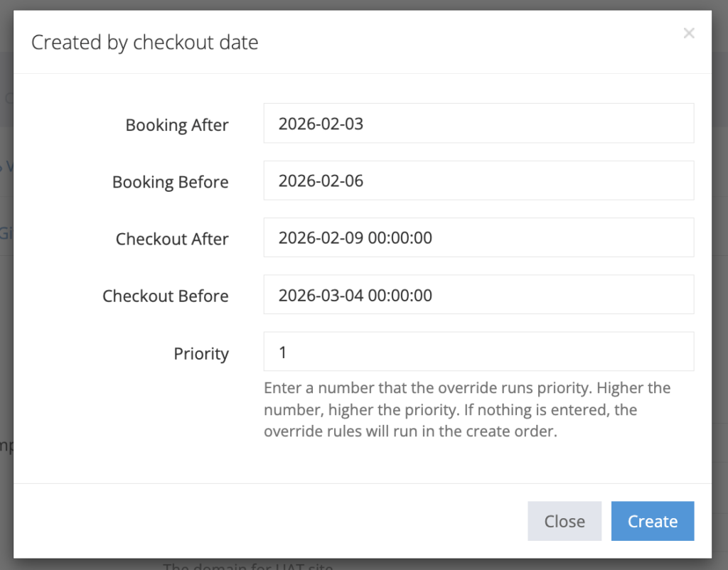Click the Checkout After label
The height and width of the screenshot is (570, 728).
click(x=172, y=239)
